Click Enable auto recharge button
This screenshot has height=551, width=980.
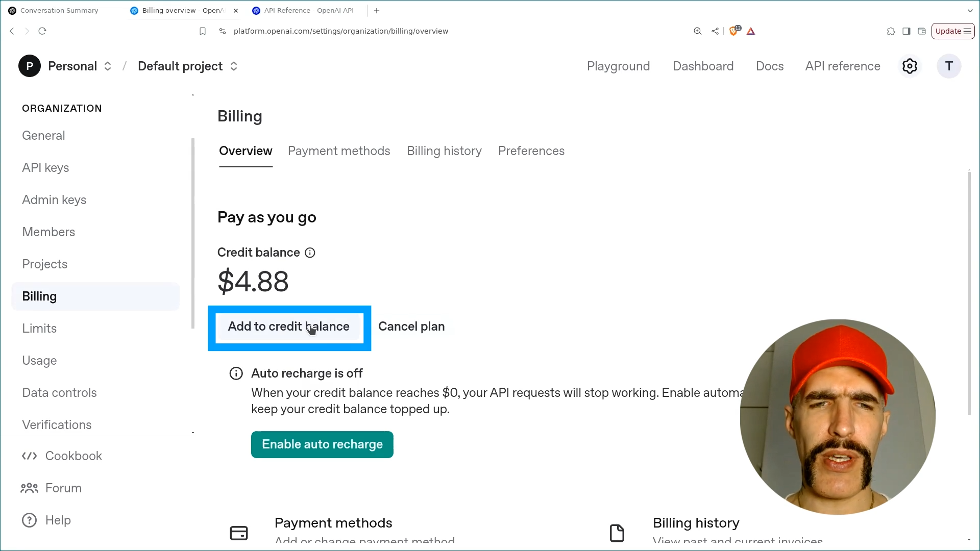click(x=322, y=444)
